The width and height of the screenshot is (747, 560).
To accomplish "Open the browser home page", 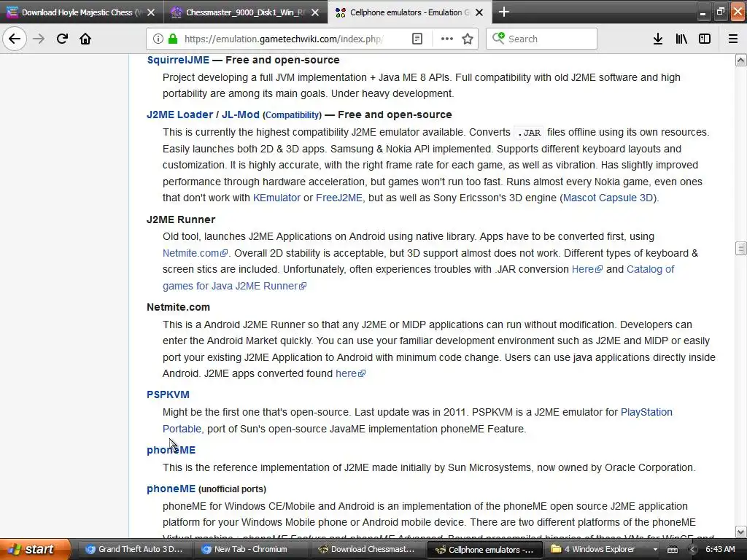I will [85, 39].
